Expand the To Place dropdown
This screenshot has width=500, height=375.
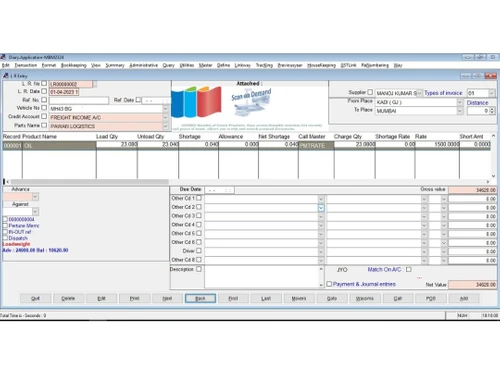coord(460,111)
